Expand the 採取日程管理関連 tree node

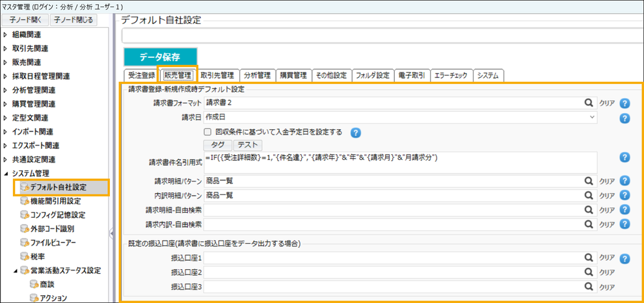click(5, 76)
